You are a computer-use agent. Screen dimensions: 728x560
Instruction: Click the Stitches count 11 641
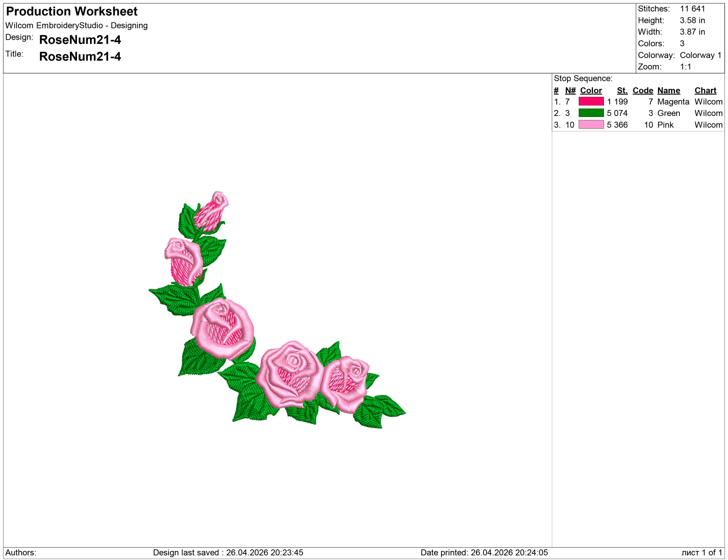coord(692,9)
